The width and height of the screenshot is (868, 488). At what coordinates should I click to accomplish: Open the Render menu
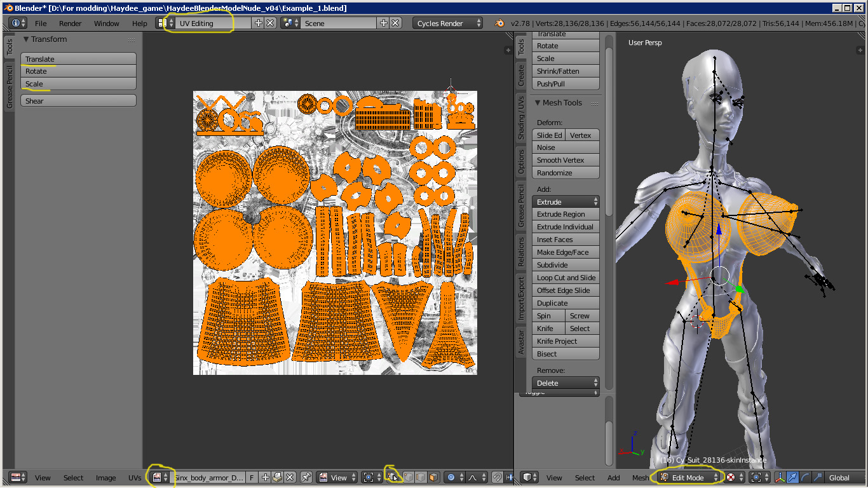pos(71,24)
